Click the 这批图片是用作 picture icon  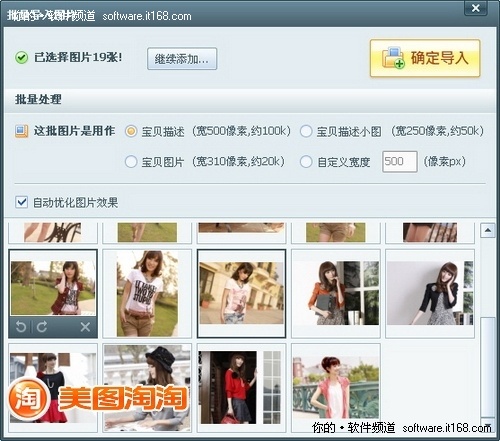21,131
